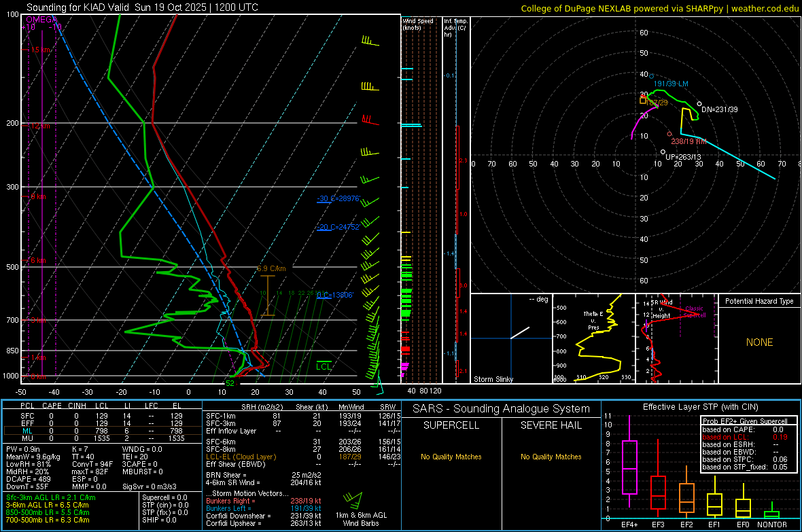
Task: Click the 'SFC-1km' shear row
Action: (x=303, y=416)
